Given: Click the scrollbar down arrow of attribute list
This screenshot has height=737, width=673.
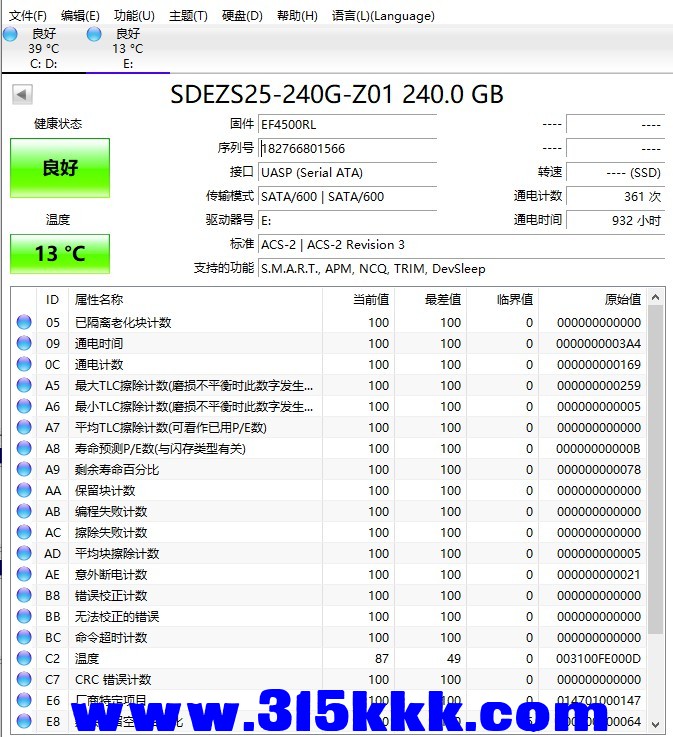Looking at the screenshot, I should (656, 724).
